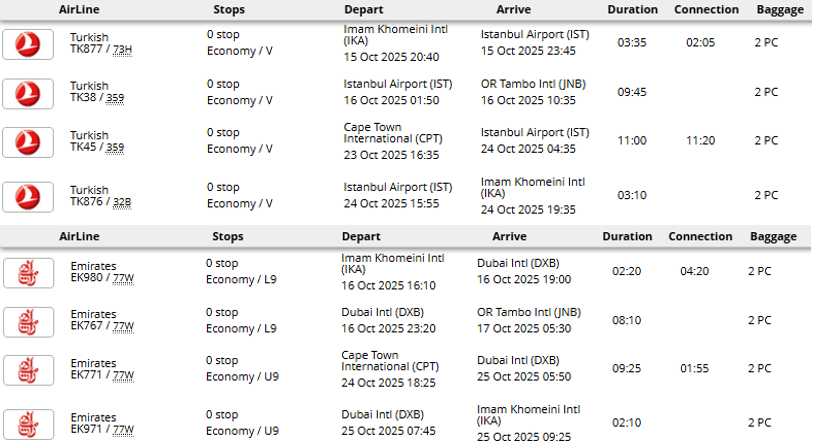The width and height of the screenshot is (815, 447).
Task: Click 77W aircraft code on EK971 row
Action: (x=123, y=430)
